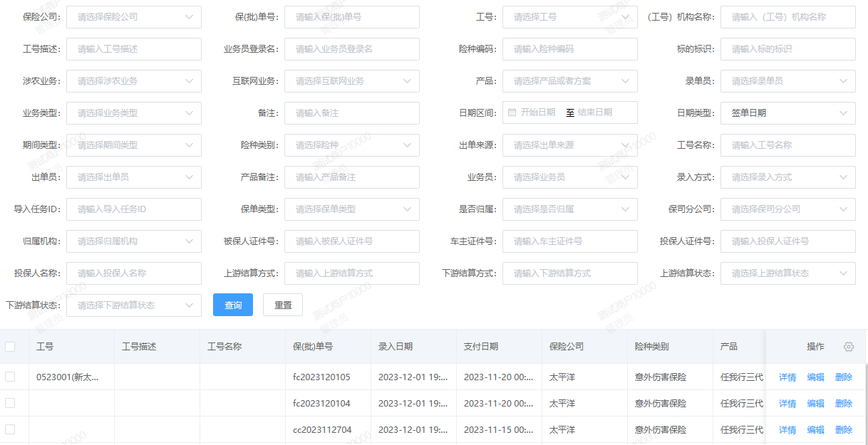The image size is (868, 445).
Task: Click the blue 查询 button
Action: point(233,305)
